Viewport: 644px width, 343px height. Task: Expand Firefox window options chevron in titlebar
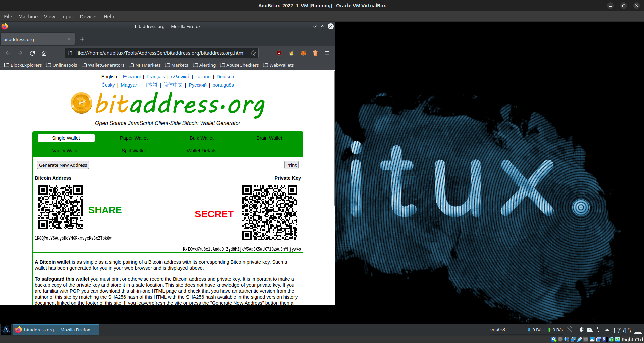click(x=314, y=26)
